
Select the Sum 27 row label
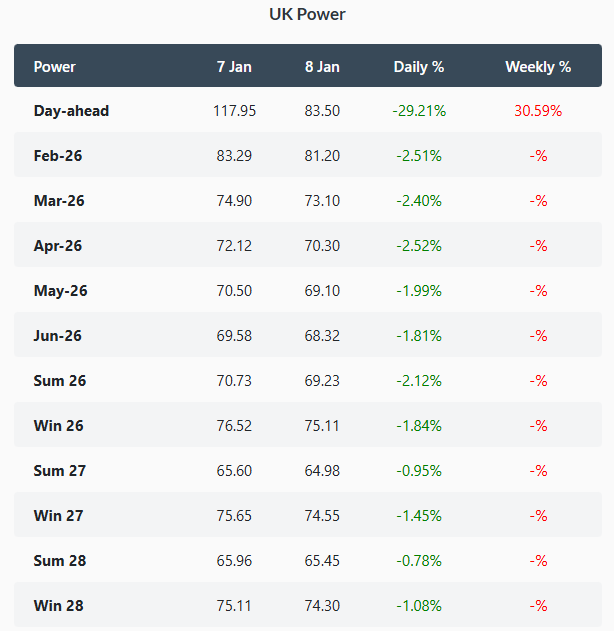click(60, 471)
